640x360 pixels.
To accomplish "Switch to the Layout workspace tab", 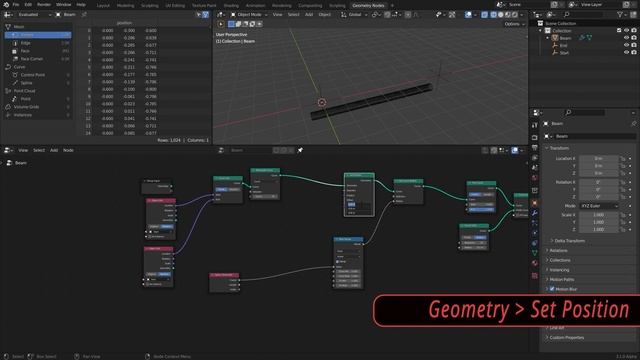I will tap(103, 6).
